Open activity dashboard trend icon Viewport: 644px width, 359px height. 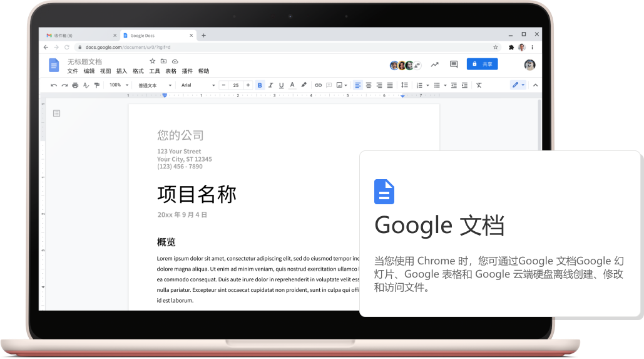point(434,64)
